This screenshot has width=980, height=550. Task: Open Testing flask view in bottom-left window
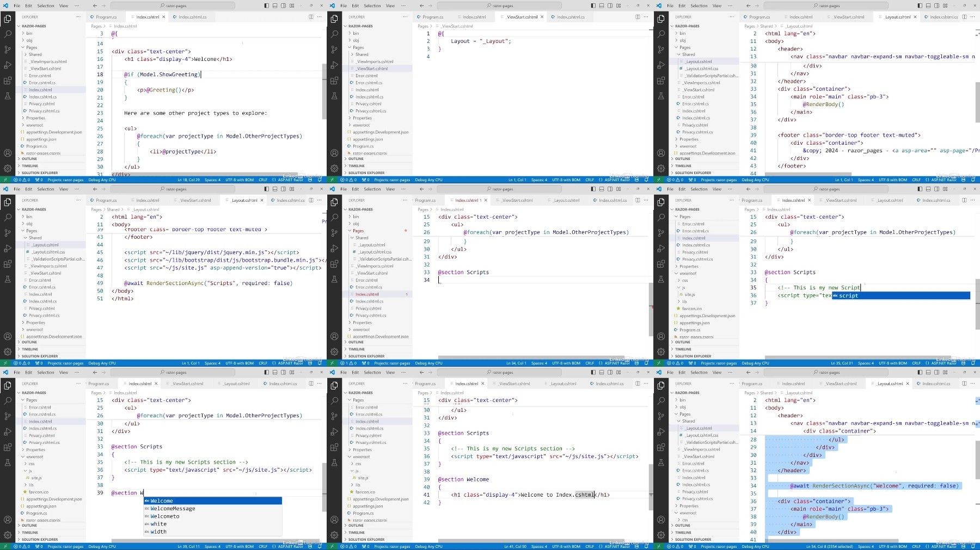8,462
